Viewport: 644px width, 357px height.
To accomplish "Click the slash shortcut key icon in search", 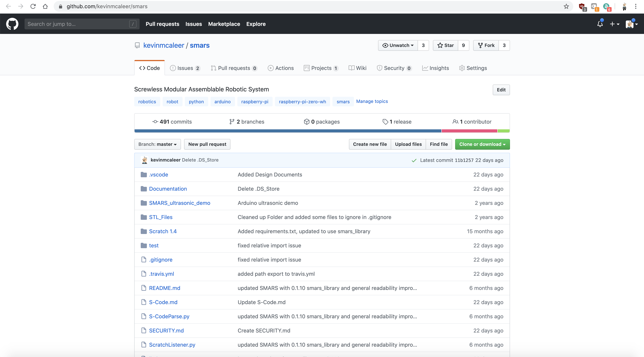I will pos(133,24).
